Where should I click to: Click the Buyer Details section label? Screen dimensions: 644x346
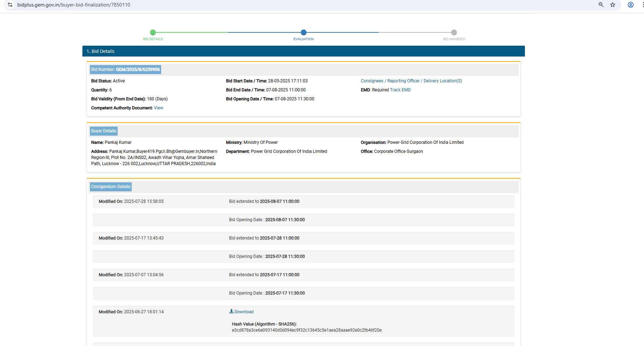104,131
